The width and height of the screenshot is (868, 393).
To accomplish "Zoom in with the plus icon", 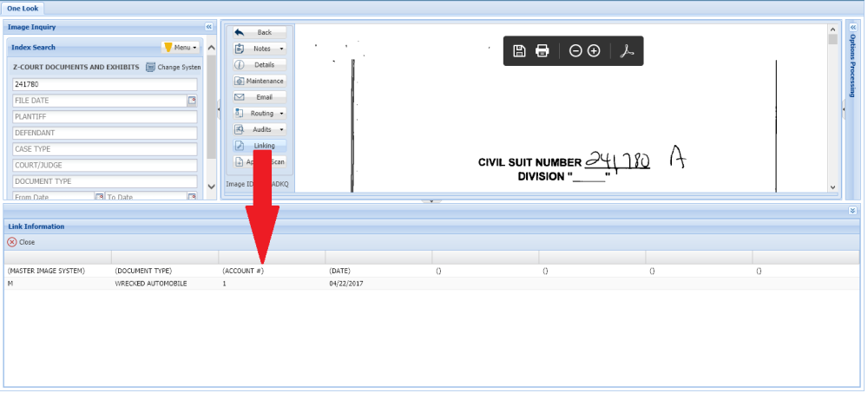I will point(594,51).
